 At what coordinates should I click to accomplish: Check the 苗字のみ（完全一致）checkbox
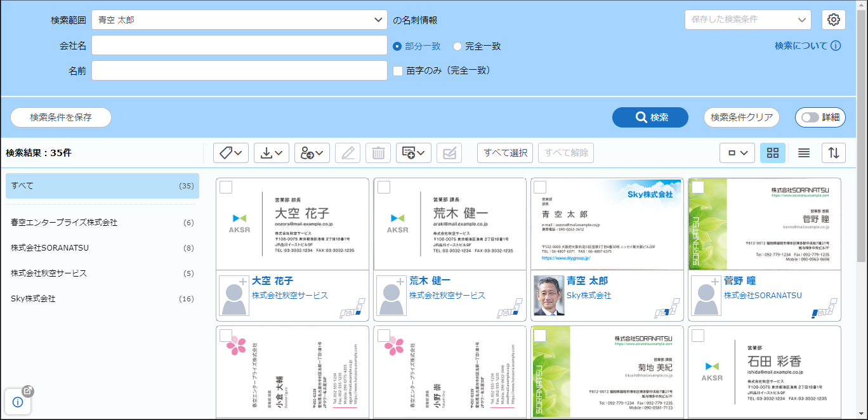coord(398,70)
